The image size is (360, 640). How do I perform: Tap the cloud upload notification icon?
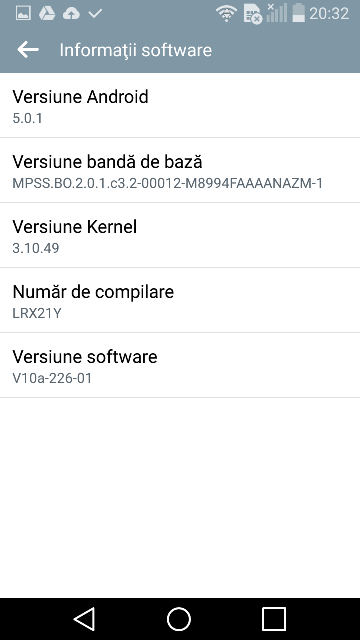(71, 14)
